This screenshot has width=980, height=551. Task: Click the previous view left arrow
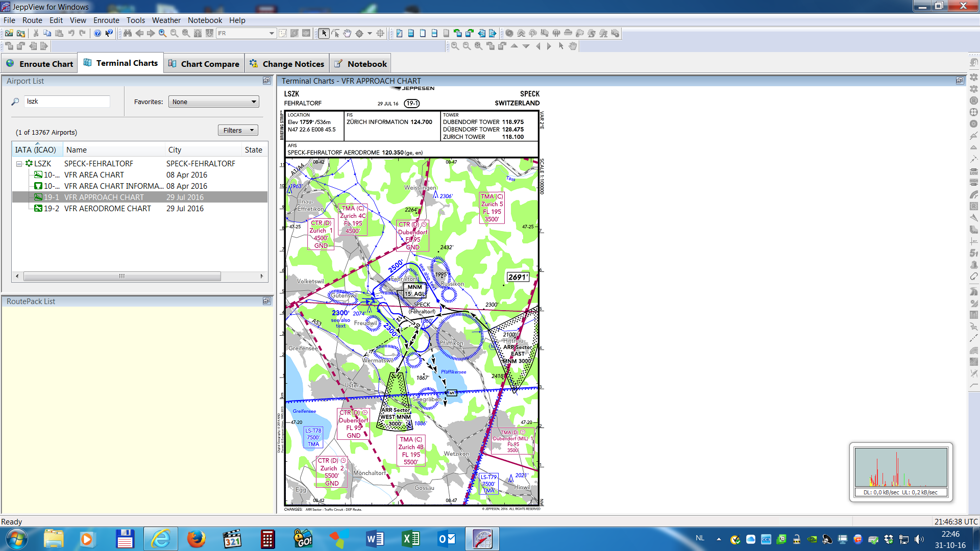[139, 33]
